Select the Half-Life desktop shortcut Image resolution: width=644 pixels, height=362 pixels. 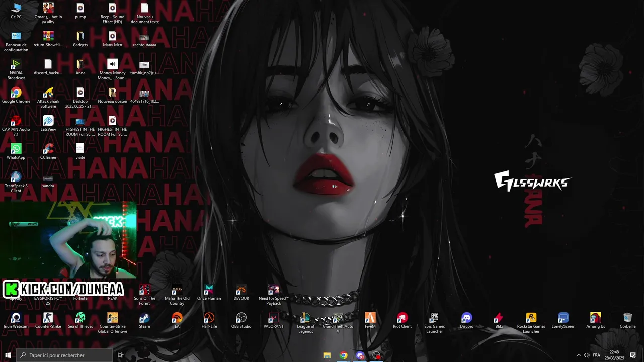coord(209,320)
